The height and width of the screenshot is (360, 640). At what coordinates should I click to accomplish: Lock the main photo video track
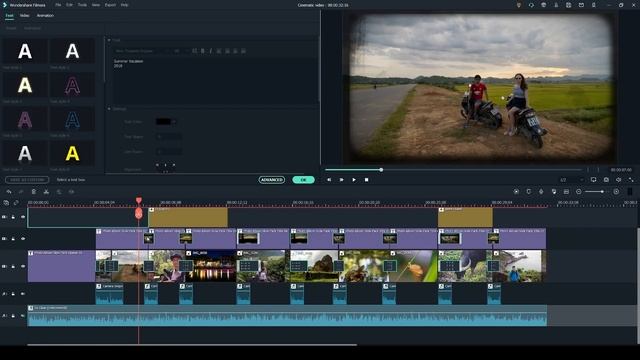13,266
